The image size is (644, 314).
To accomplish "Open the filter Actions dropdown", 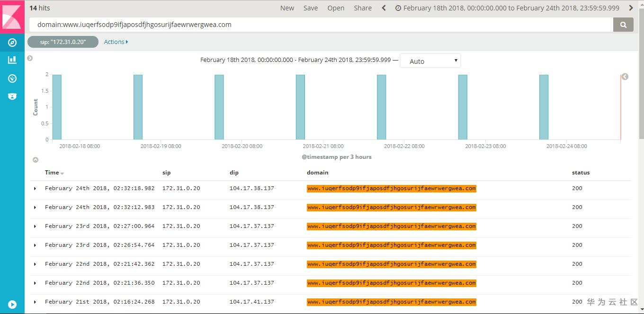I will click(x=116, y=42).
